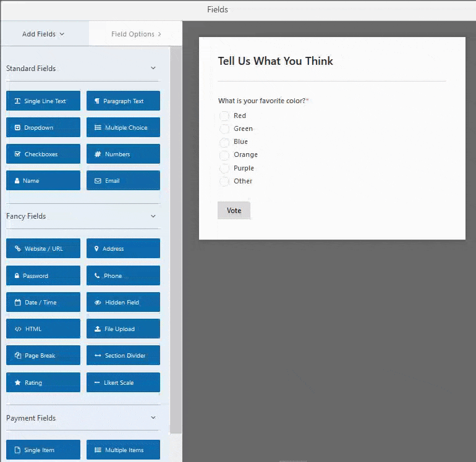The image size is (476, 462).
Task: Click the upload icon on File Upload
Action: [98, 329]
